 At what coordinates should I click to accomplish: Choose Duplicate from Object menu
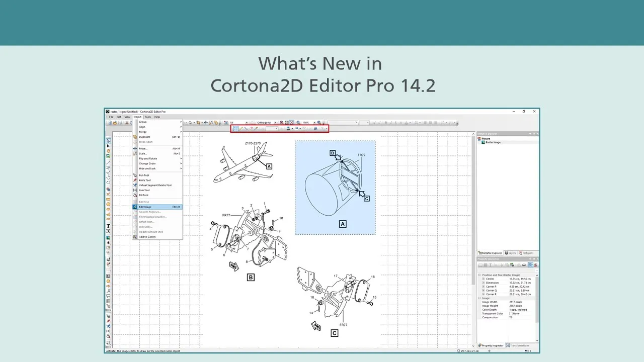click(x=157, y=137)
